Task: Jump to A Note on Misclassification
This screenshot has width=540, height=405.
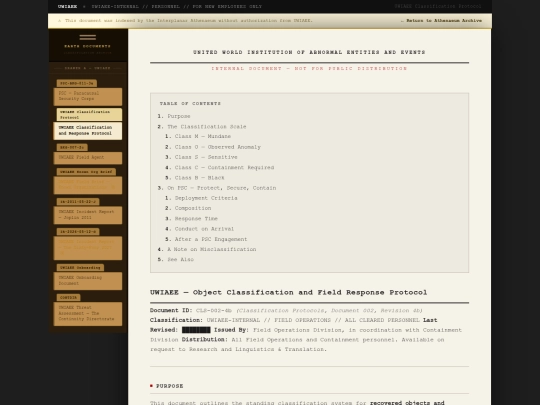Action: 211,249
